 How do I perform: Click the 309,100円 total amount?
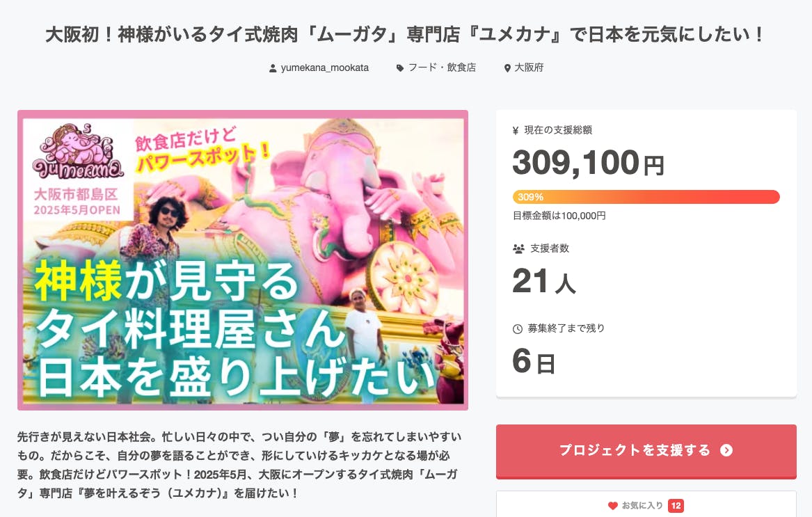click(x=588, y=163)
